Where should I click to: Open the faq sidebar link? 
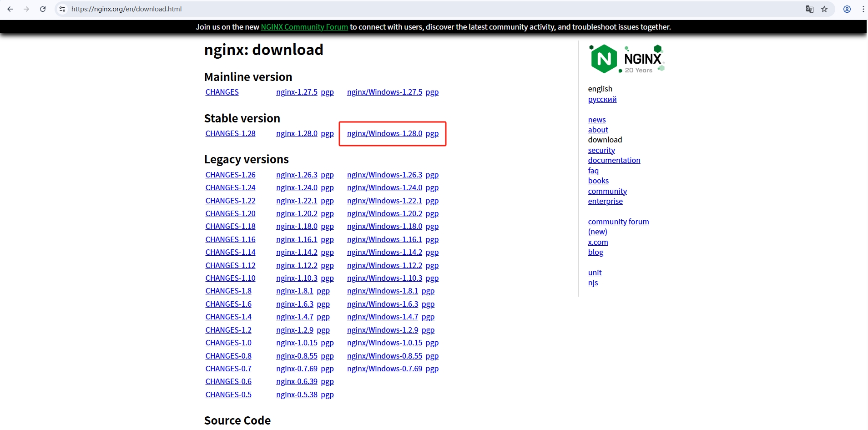[593, 171]
